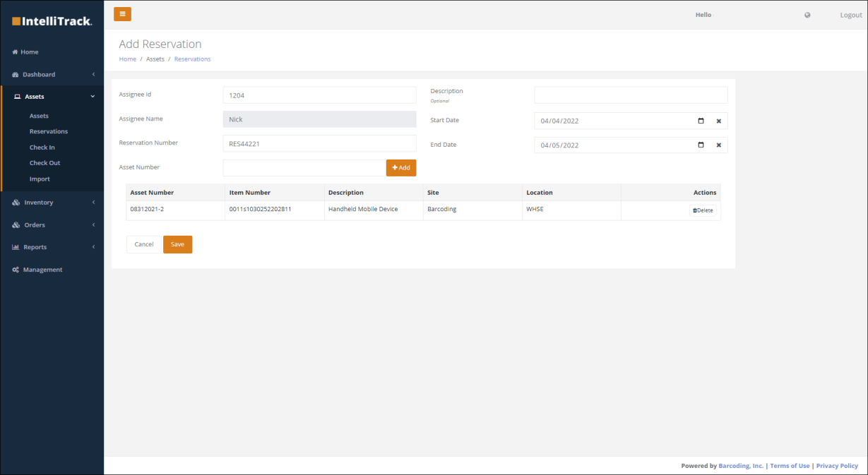
Task: Collapse the Assets menu chevron
Action: click(93, 97)
